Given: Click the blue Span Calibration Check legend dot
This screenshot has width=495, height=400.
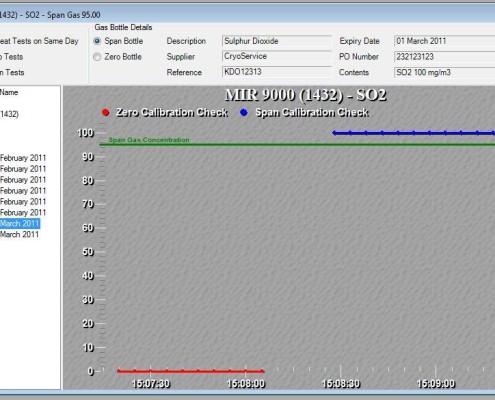Looking at the screenshot, I should coord(244,112).
